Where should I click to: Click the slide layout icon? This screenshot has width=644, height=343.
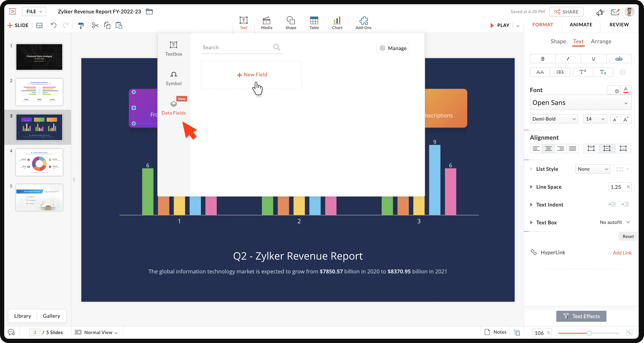[39, 25]
